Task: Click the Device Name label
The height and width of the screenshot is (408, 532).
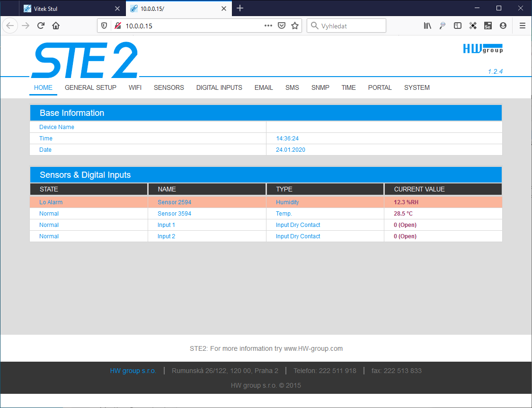Action: (57, 127)
